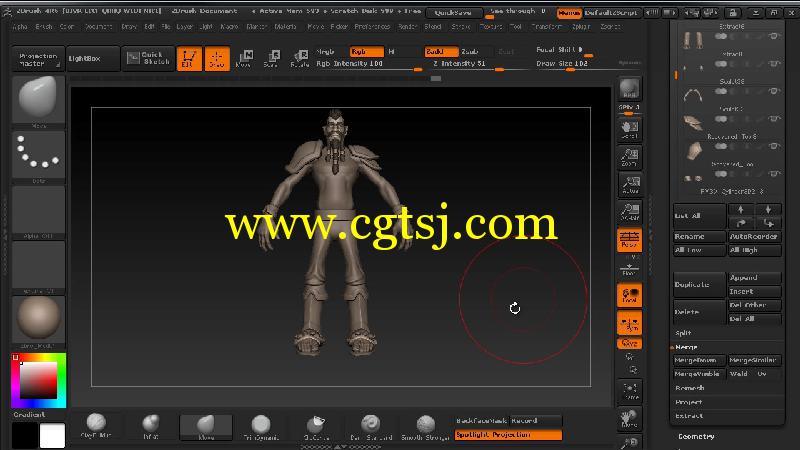Viewport: 800px width, 450px height.
Task: Select the Dam_Standard brush in the bottom shelf
Action: click(370, 426)
